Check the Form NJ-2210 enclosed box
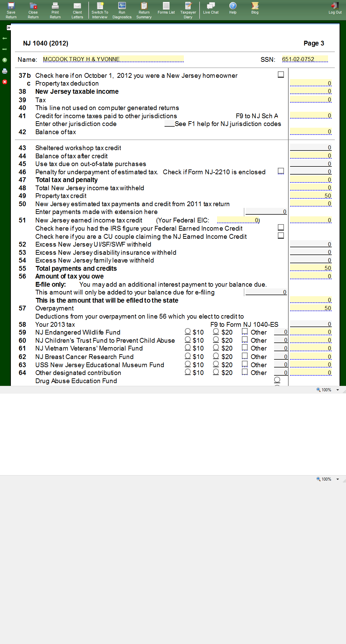 [x=281, y=171]
